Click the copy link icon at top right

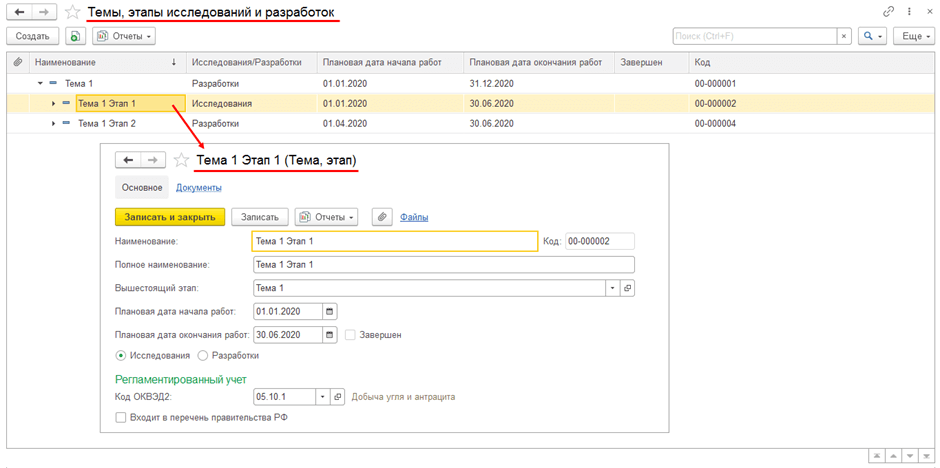tap(888, 12)
